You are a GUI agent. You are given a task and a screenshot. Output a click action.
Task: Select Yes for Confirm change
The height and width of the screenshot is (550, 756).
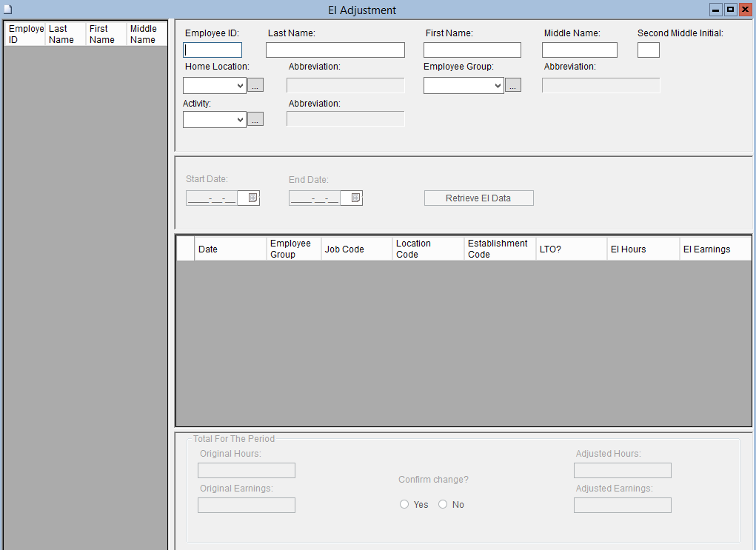point(404,505)
